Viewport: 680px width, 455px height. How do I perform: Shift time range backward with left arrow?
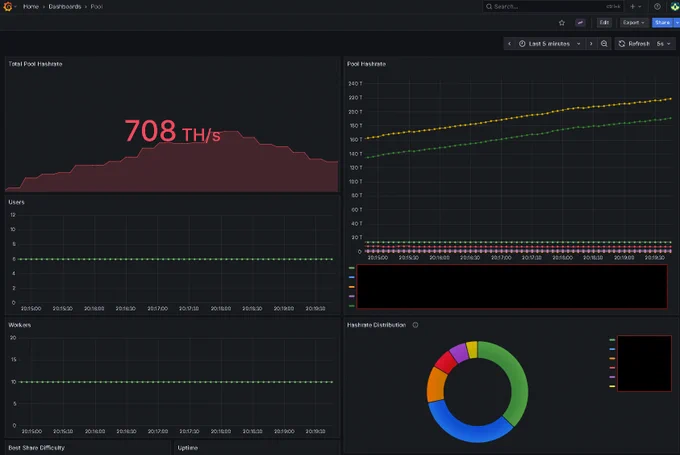tap(510, 44)
